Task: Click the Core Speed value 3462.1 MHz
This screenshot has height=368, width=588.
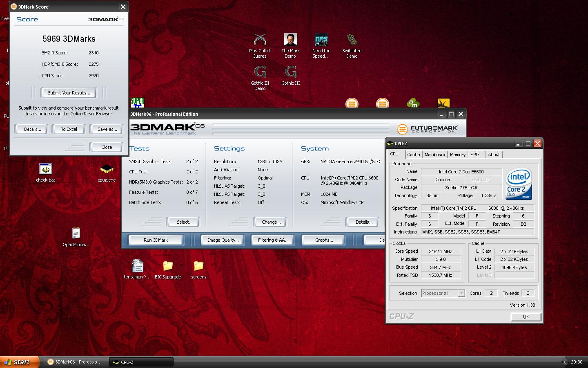Action: coord(440,251)
